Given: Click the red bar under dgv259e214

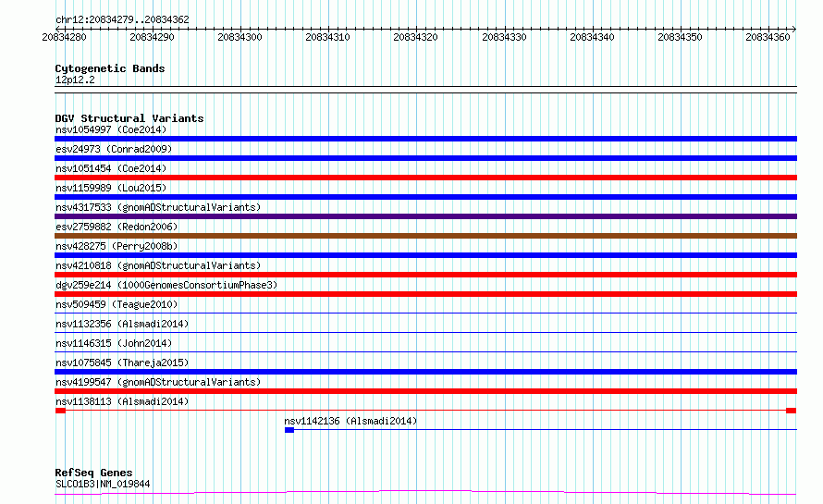Looking at the screenshot, I should coord(425,294).
